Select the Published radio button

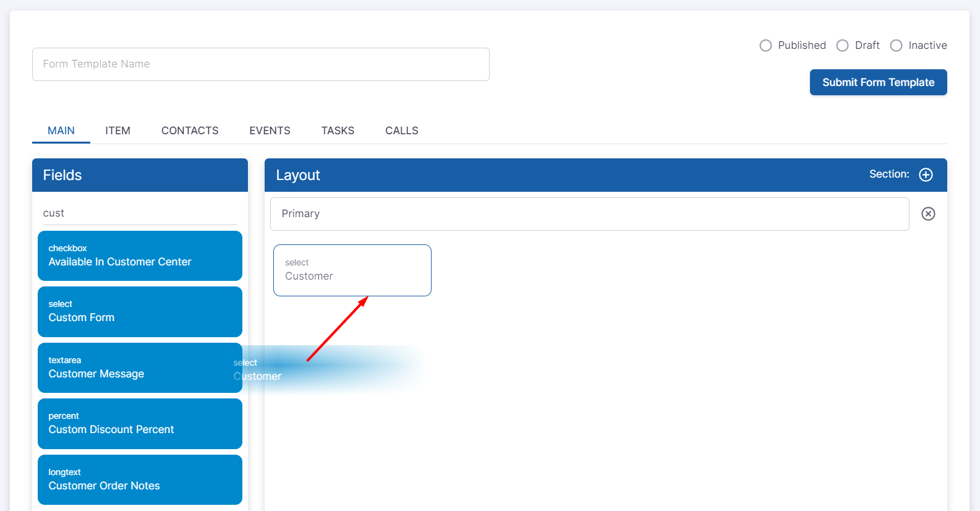(765, 46)
